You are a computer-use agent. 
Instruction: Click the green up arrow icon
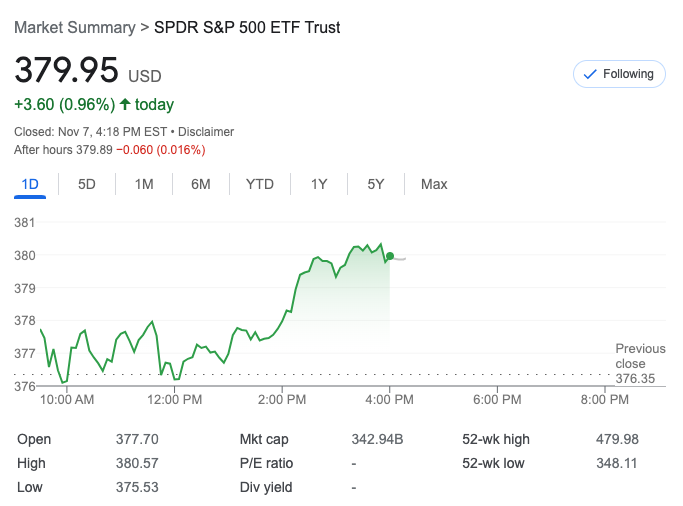tap(125, 105)
